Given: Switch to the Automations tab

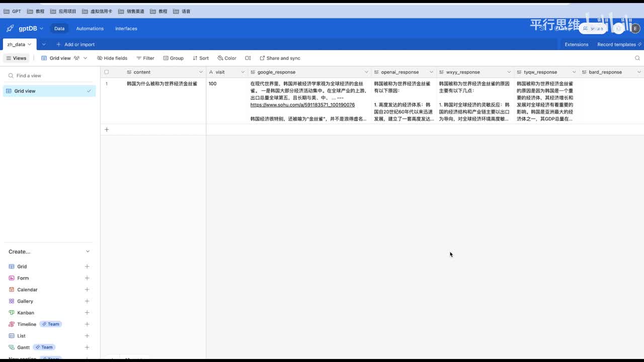Looking at the screenshot, I should coord(90,29).
